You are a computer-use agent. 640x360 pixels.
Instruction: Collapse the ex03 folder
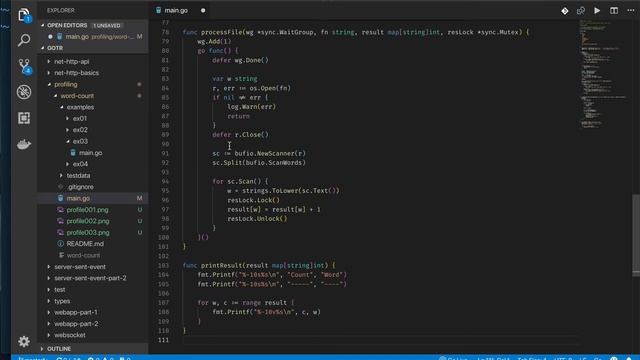(x=80, y=141)
